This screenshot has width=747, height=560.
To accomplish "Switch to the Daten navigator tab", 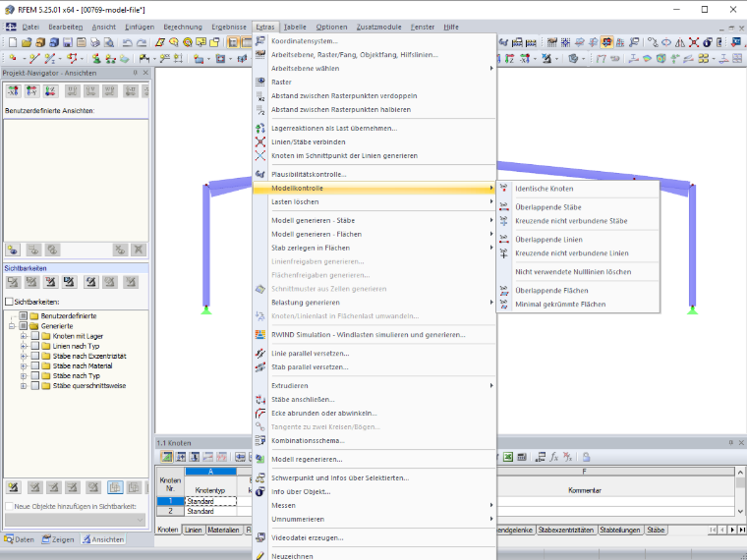I will [x=19, y=539].
